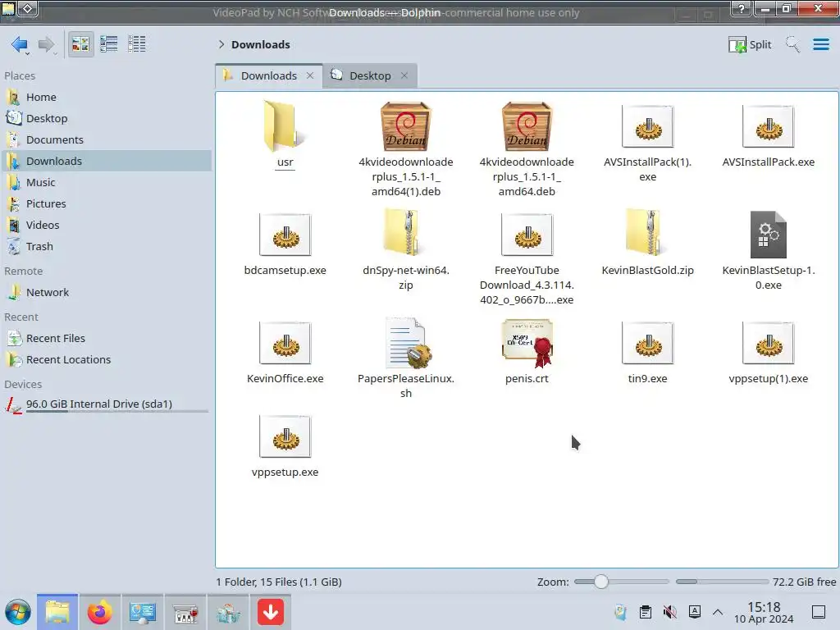This screenshot has height=630, width=840.
Task: Open Trash in Places panel
Action: [106, 247]
